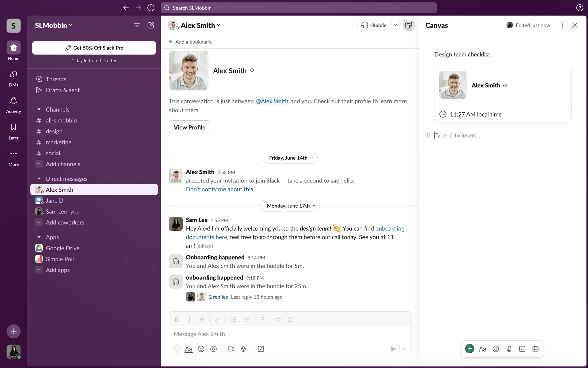This screenshot has height=368, width=588.
Task: Open the Activity tab in sidebar
Action: click(x=13, y=105)
